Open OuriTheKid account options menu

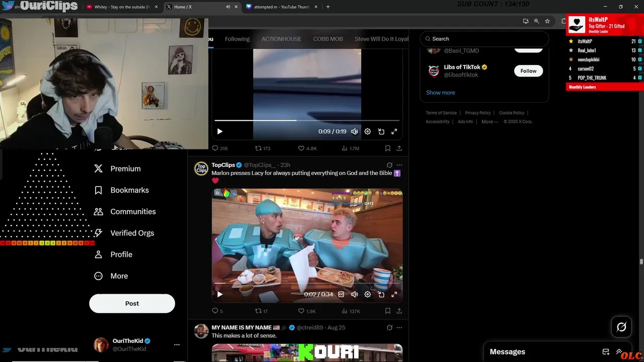point(177,345)
